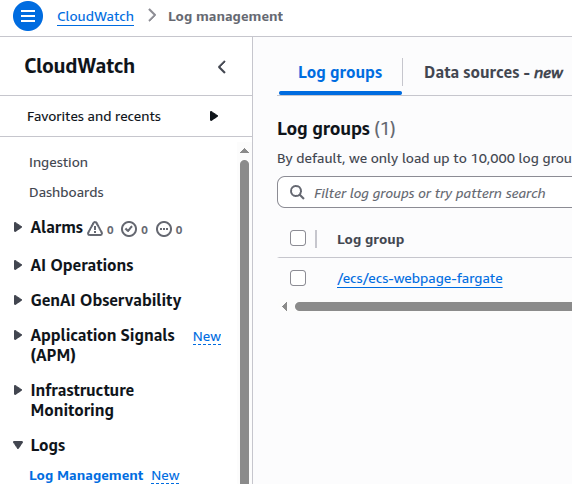Click the search magnifier icon in the filter box

pyautogui.click(x=297, y=192)
